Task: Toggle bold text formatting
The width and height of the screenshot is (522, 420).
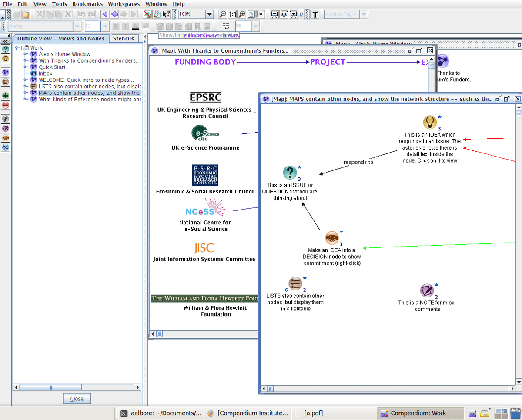Action: tap(116, 26)
